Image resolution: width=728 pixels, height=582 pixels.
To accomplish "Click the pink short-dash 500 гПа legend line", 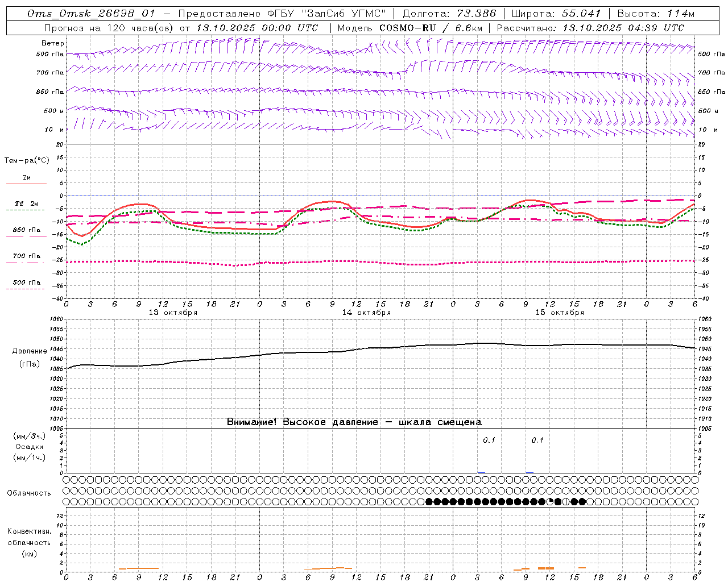I will (x=26, y=289).
